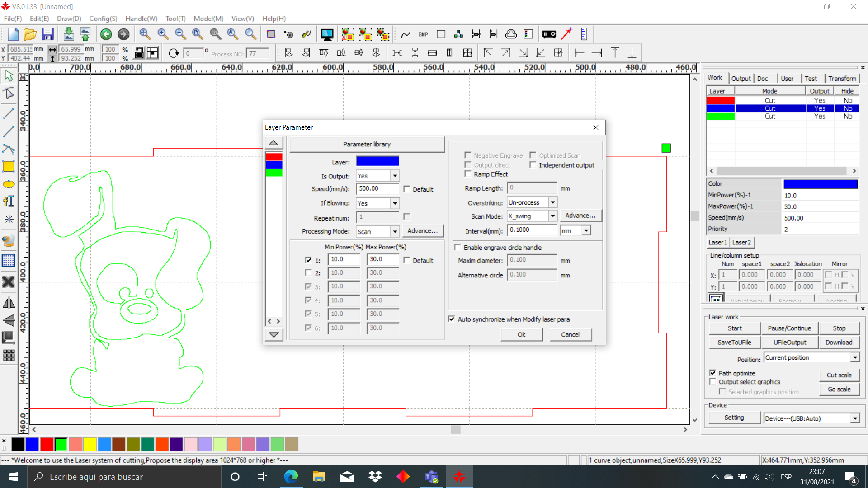
Task: Select the node edit tool
Action: point(9,93)
